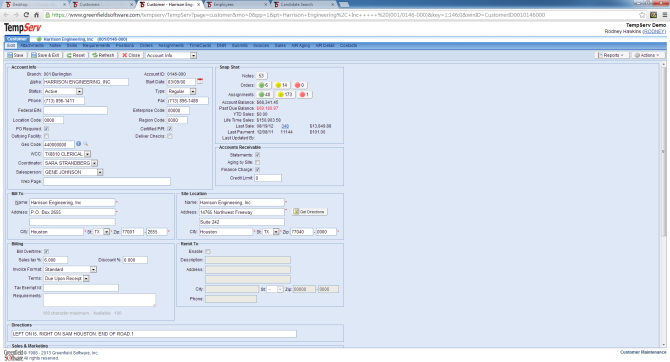
Task: Click the red Orders indicator showing 0
Action: click(x=300, y=85)
